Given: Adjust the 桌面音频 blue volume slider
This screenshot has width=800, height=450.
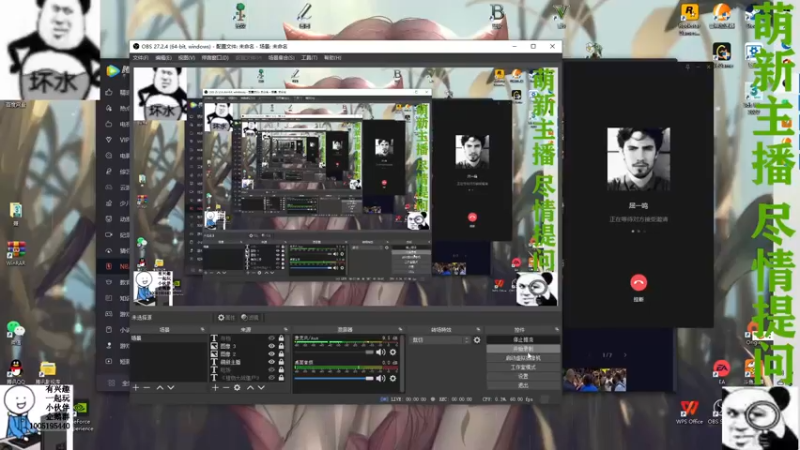Looking at the screenshot, I should click(334, 379).
